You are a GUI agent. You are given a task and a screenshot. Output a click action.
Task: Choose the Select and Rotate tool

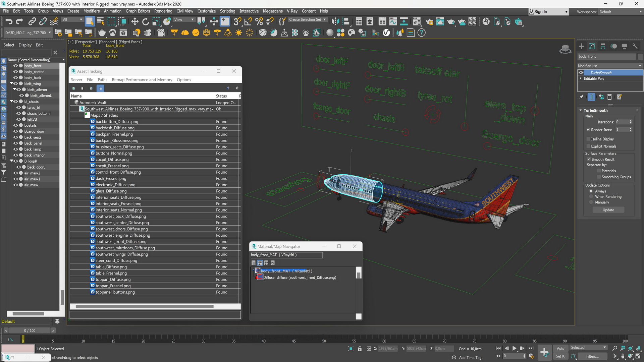pyautogui.click(x=146, y=22)
